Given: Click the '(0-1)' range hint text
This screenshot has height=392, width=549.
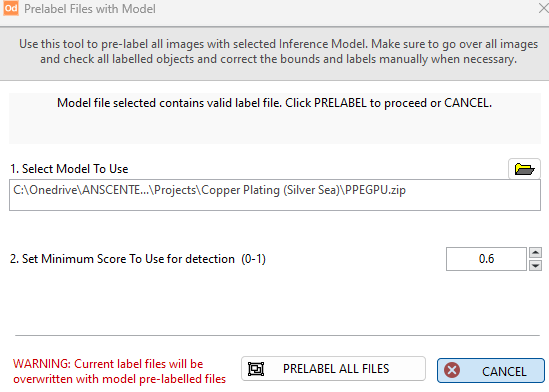Looking at the screenshot, I should (253, 259).
